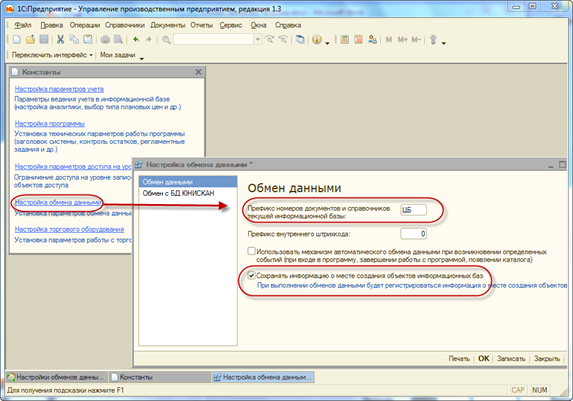Click the Find next icon
Viewport: 573px width, 401px height.
click(x=270, y=39)
